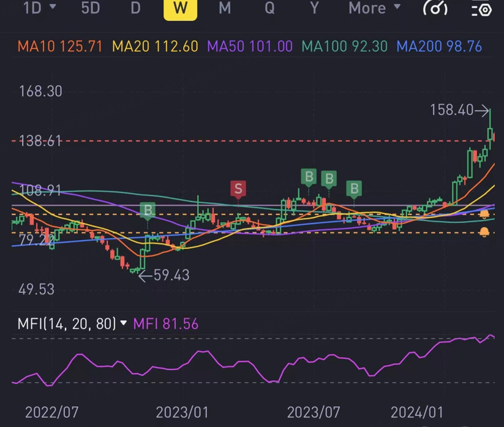
Task: Tap the MA50 101.00 indicator label
Action: [x=250, y=47]
